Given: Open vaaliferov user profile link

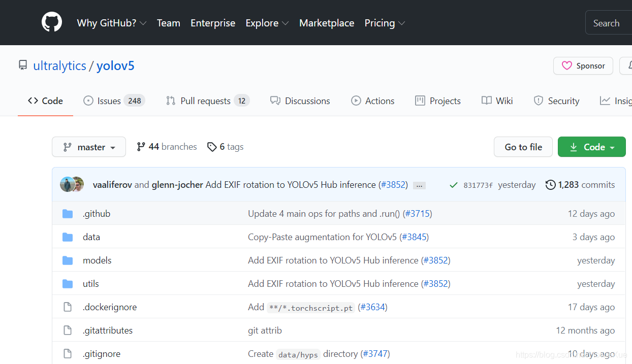Looking at the screenshot, I should tap(112, 185).
